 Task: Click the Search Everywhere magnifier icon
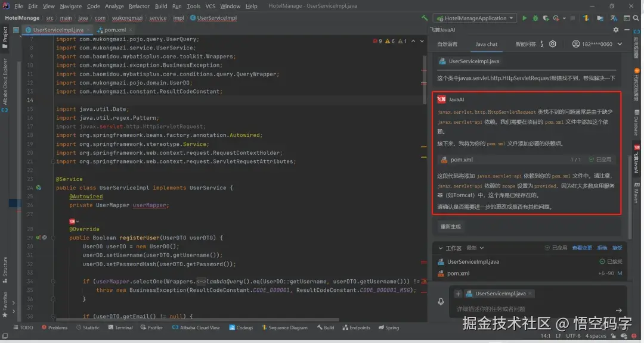(x=636, y=18)
